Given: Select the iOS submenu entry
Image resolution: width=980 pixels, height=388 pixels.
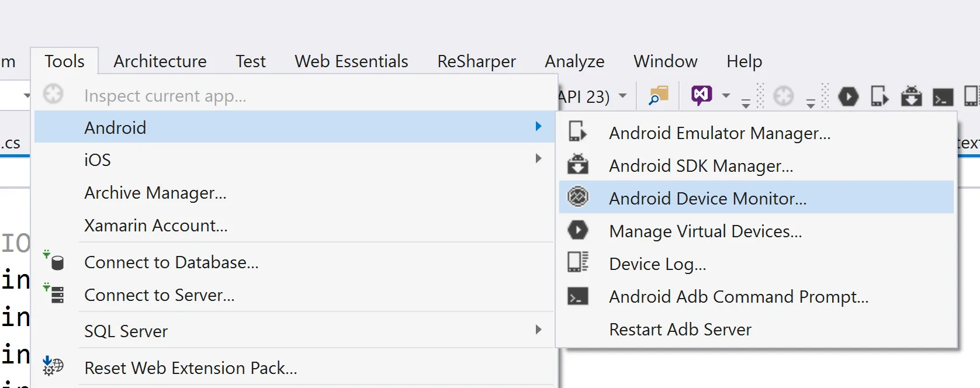Looking at the screenshot, I should (x=294, y=160).
